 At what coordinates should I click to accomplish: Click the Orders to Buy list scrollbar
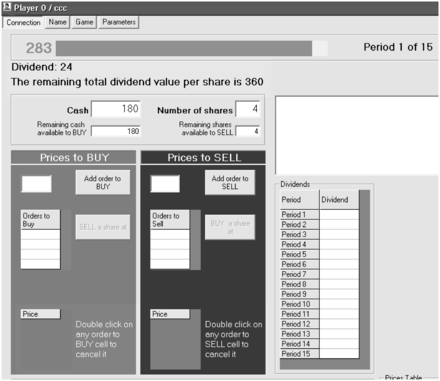point(65,239)
